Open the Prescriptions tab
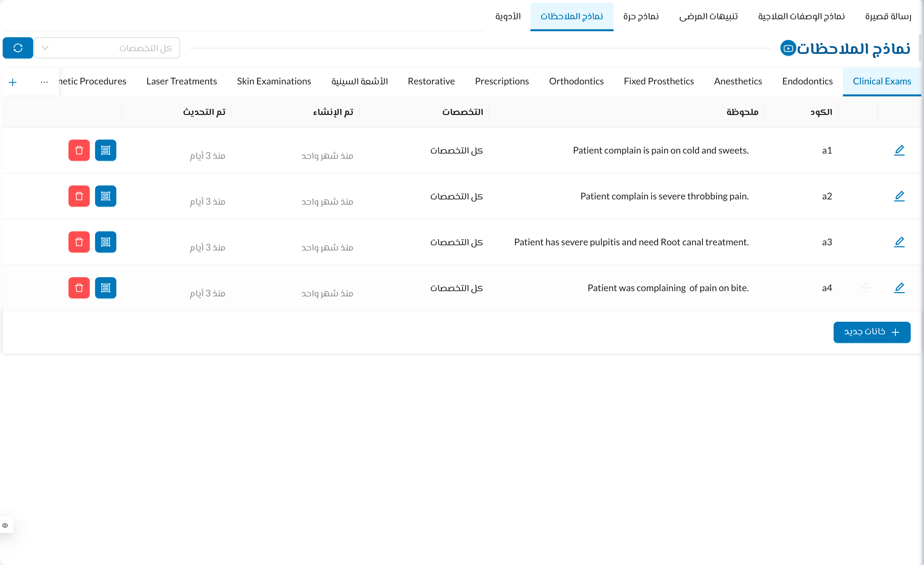This screenshot has height=565, width=924. (x=502, y=81)
